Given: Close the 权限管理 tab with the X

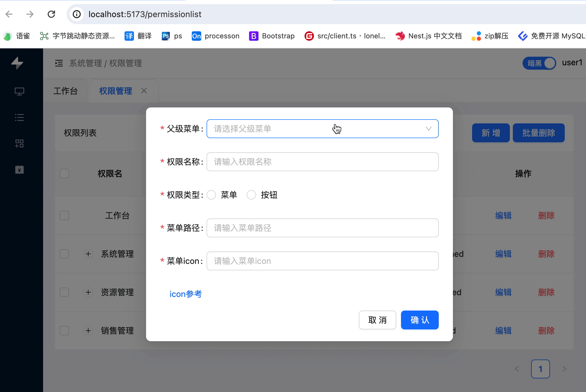Looking at the screenshot, I should (x=144, y=91).
